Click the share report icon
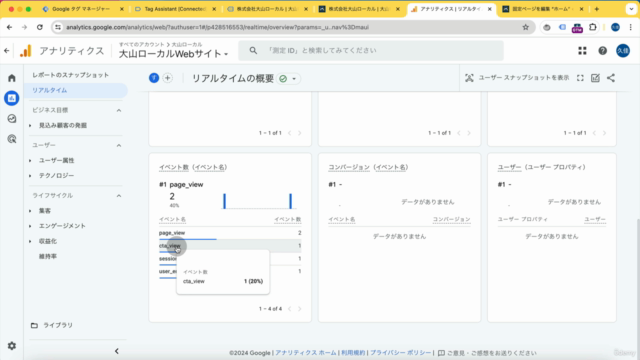Viewport: 640px width, 360px height. pos(611,78)
